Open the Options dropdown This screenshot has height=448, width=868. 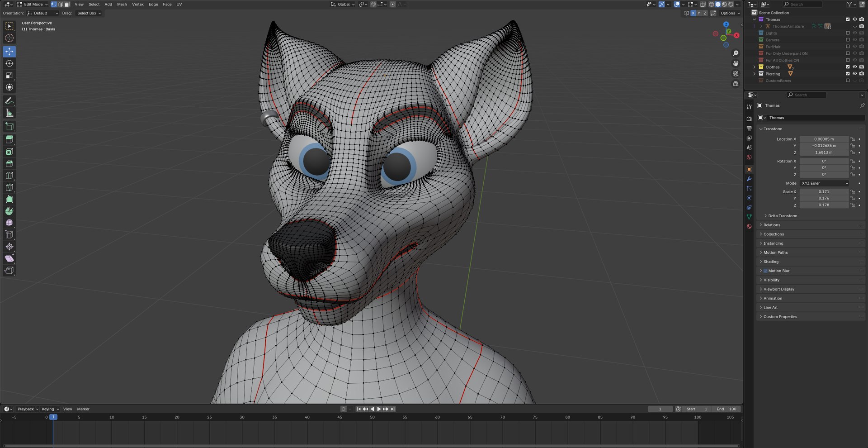point(730,13)
